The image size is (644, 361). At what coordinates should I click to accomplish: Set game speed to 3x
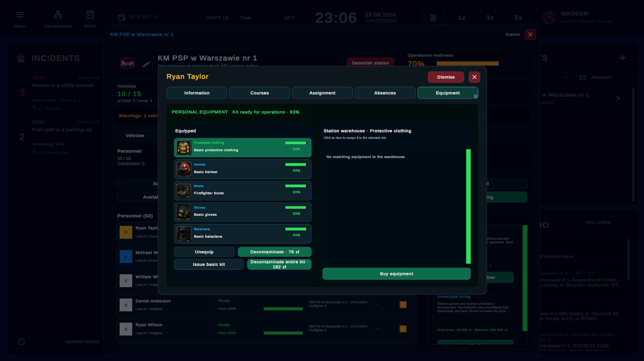(490, 18)
